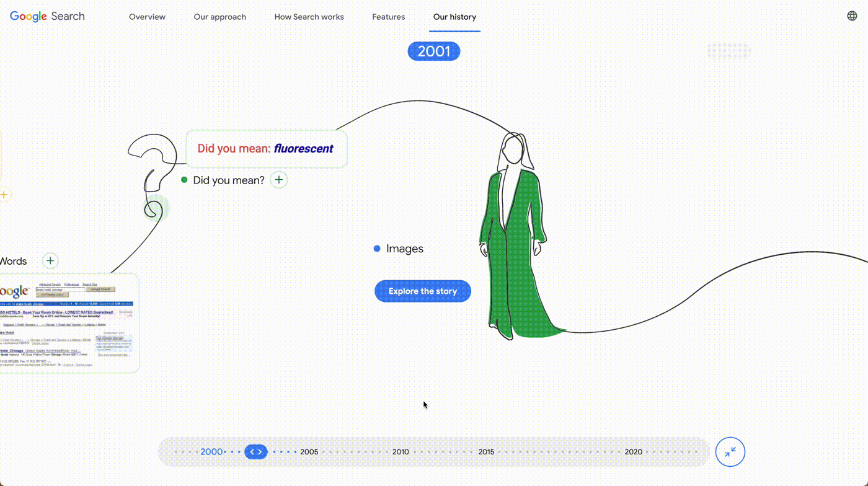Open the Google Search logo home link

47,16
